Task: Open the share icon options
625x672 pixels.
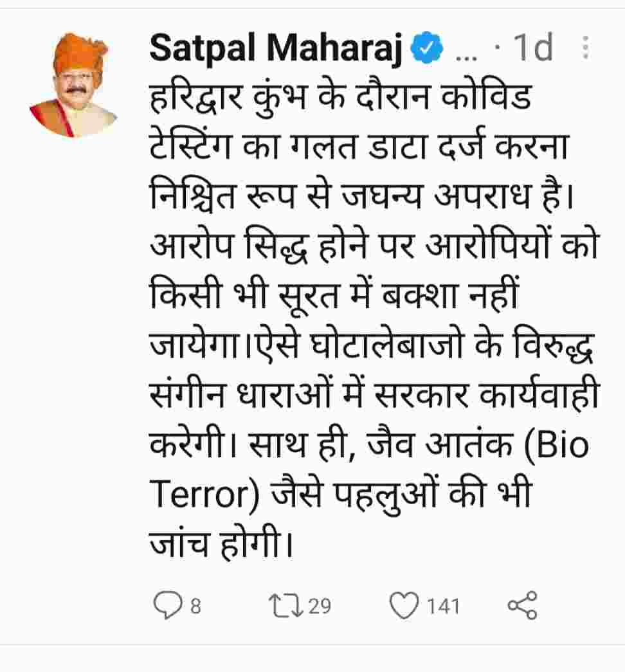Action: click(522, 606)
